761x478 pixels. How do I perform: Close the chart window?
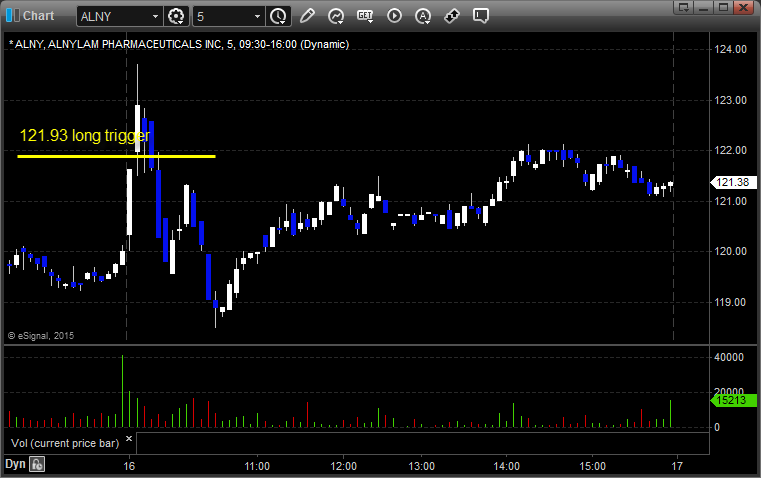[743, 7]
